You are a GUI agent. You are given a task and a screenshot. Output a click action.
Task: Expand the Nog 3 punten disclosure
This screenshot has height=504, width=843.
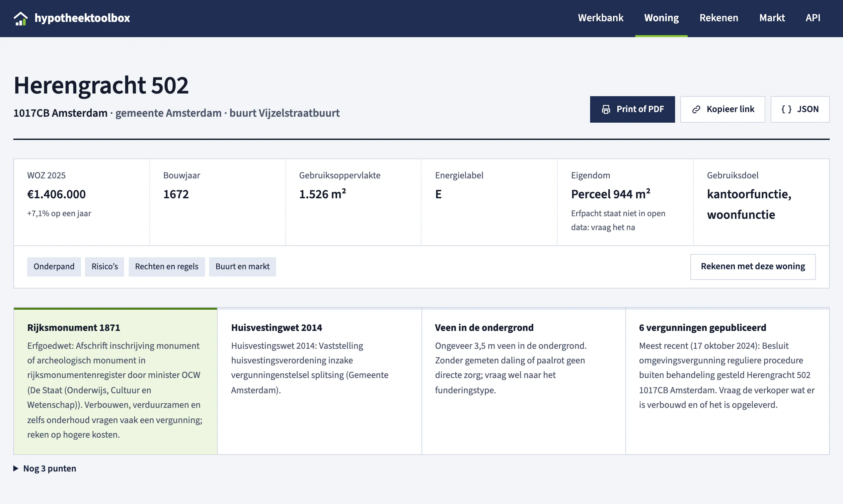45,468
